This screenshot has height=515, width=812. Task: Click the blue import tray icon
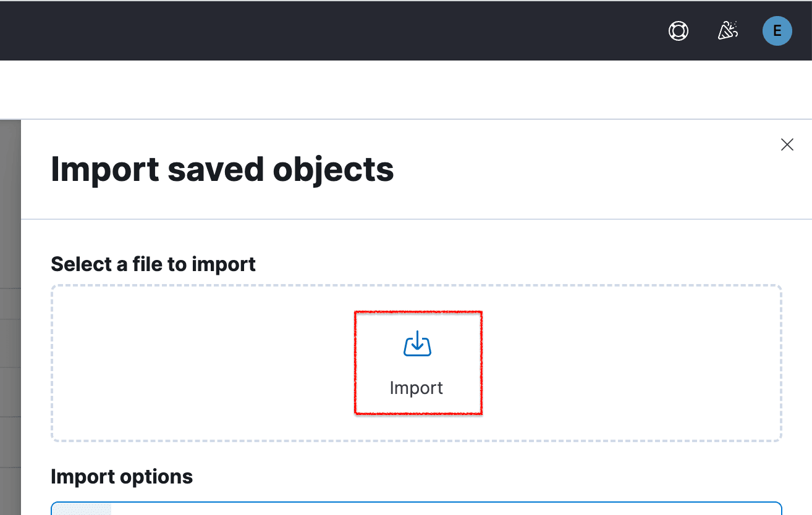pyautogui.click(x=417, y=344)
